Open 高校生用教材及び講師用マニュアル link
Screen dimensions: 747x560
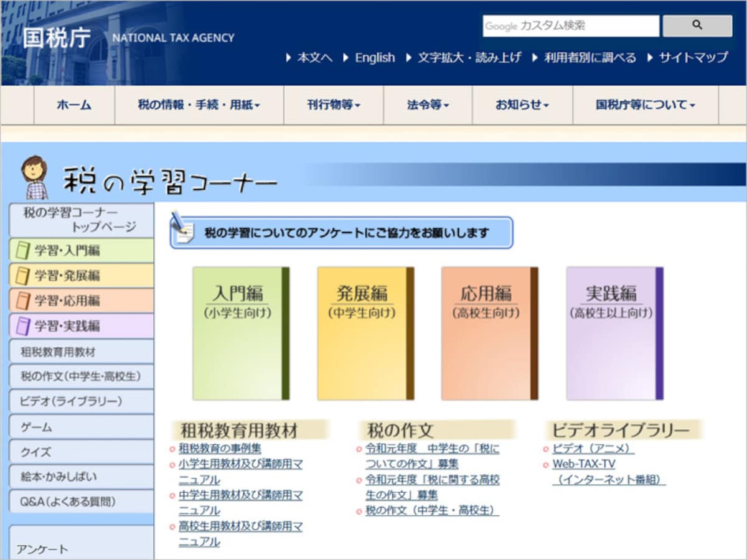(240, 534)
